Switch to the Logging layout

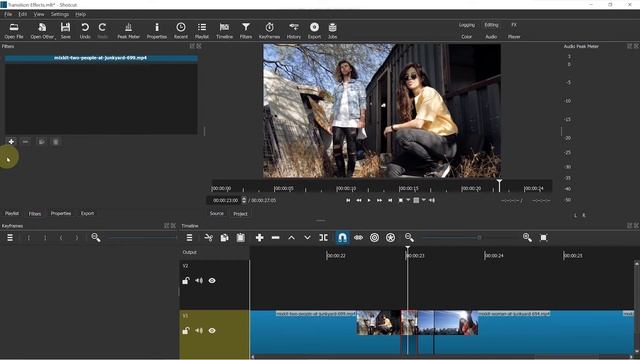pyautogui.click(x=467, y=25)
